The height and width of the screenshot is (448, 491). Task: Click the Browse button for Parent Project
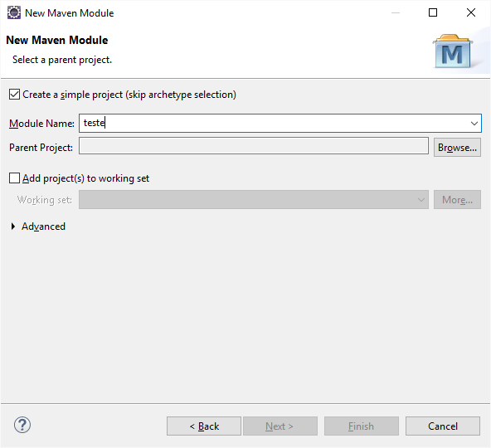click(x=457, y=147)
